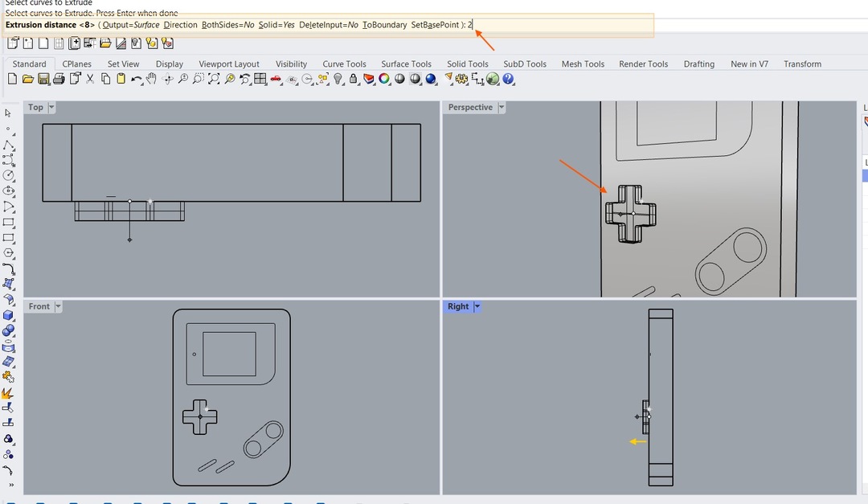Viewport: 868px width, 504px height.
Task: Click the Zoom Window icon
Action: (199, 80)
